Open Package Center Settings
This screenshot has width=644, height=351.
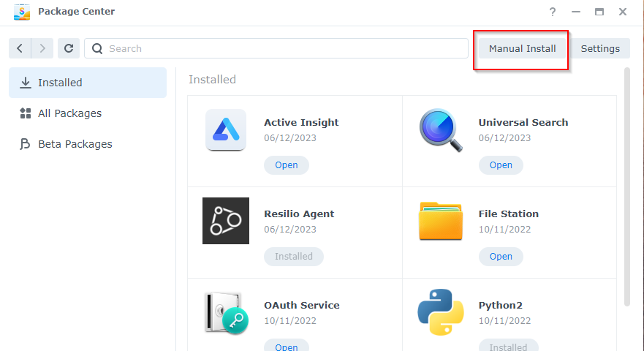(x=600, y=49)
